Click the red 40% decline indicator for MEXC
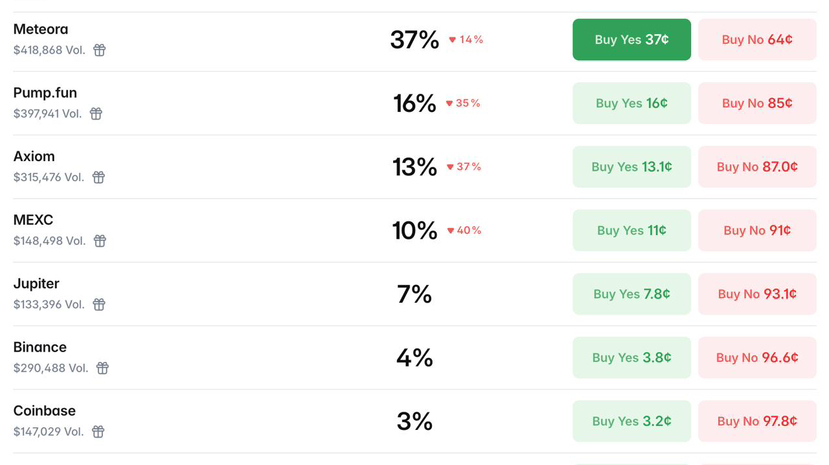The image size is (829, 465). (465, 231)
